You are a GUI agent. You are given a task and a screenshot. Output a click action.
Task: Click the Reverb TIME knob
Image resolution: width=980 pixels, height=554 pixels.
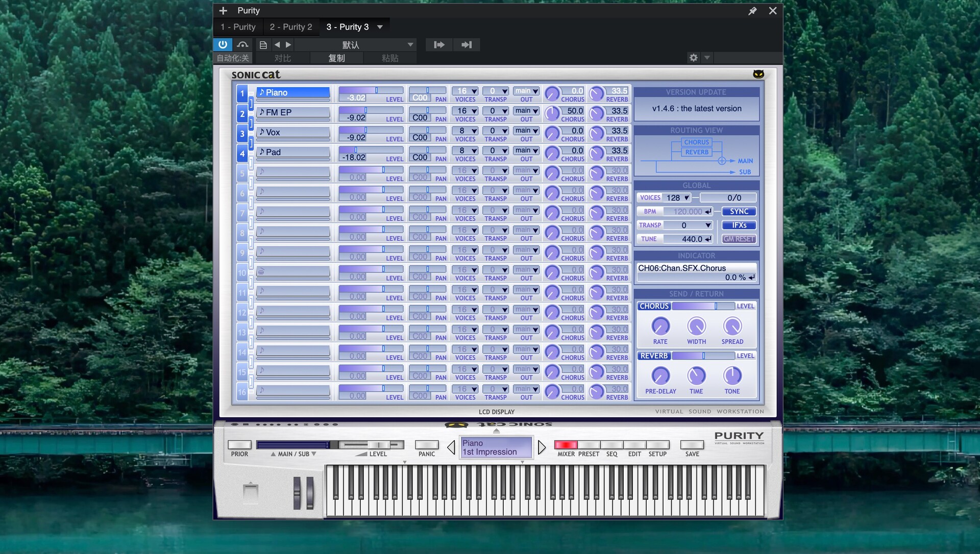pos(697,376)
